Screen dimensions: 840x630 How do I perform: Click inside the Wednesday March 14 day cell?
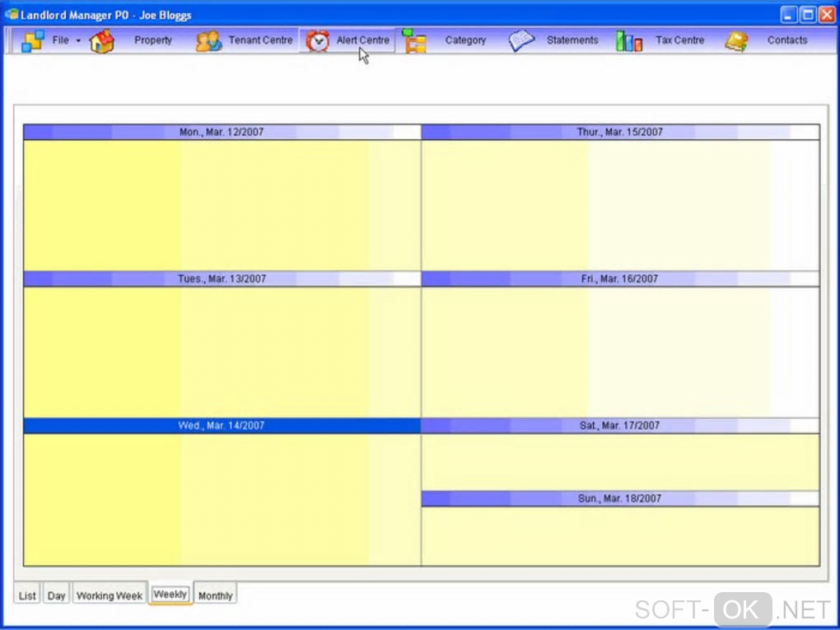tap(222, 499)
